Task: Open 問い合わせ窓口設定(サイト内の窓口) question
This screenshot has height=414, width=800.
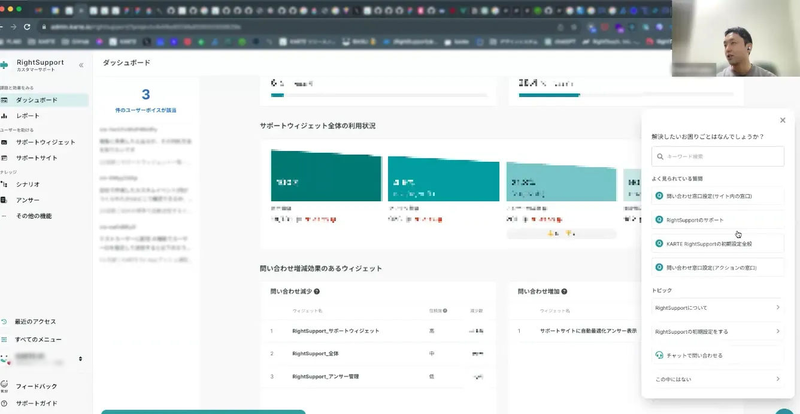Action: tap(717, 196)
